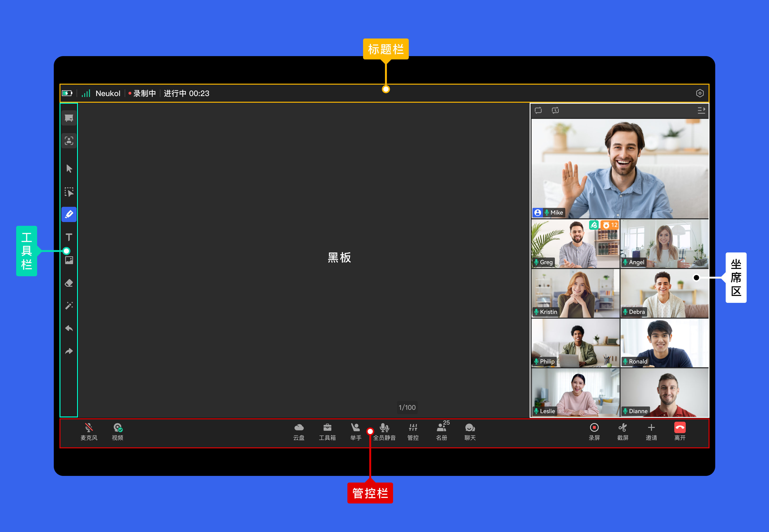Click Mike's large video thumbnail
The image size is (769, 532).
coord(620,168)
